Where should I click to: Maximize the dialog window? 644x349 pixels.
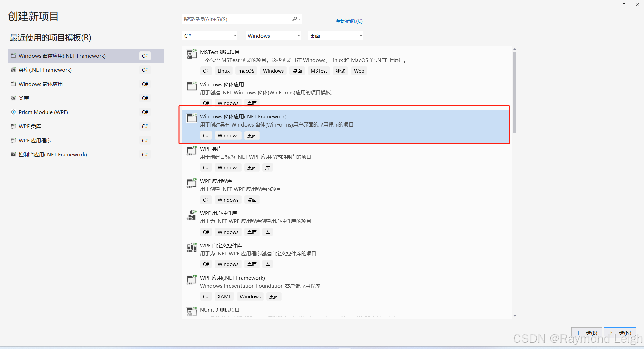(x=624, y=4)
